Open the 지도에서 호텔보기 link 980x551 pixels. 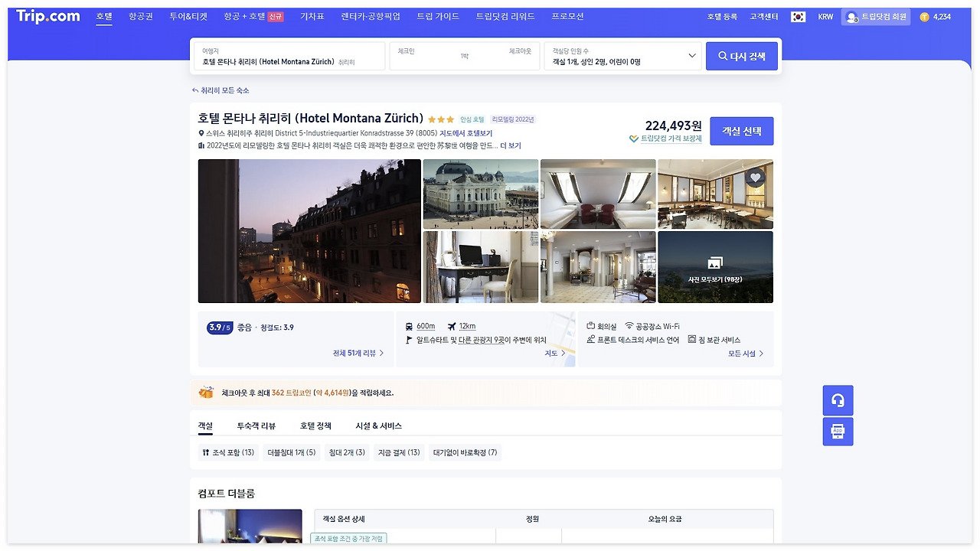(465, 133)
